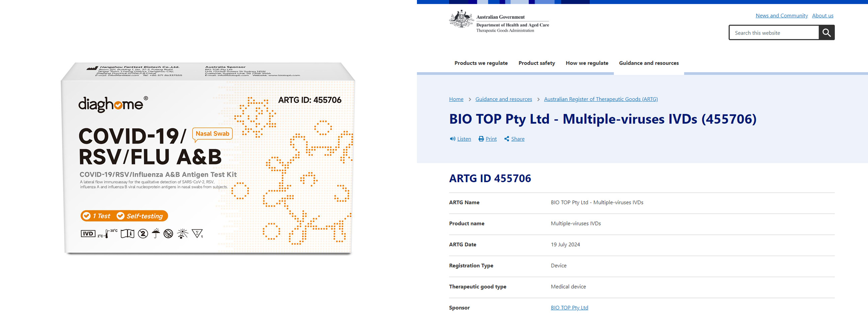
Task: Focus the Search this website field
Action: (774, 33)
